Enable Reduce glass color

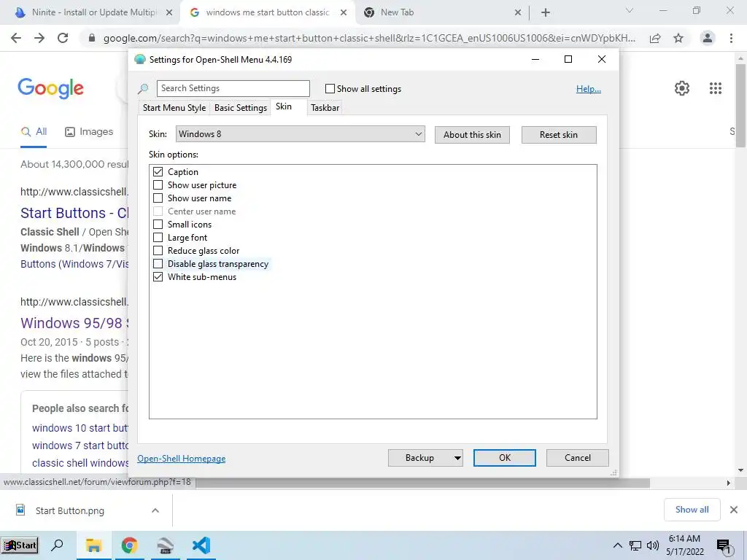click(158, 251)
